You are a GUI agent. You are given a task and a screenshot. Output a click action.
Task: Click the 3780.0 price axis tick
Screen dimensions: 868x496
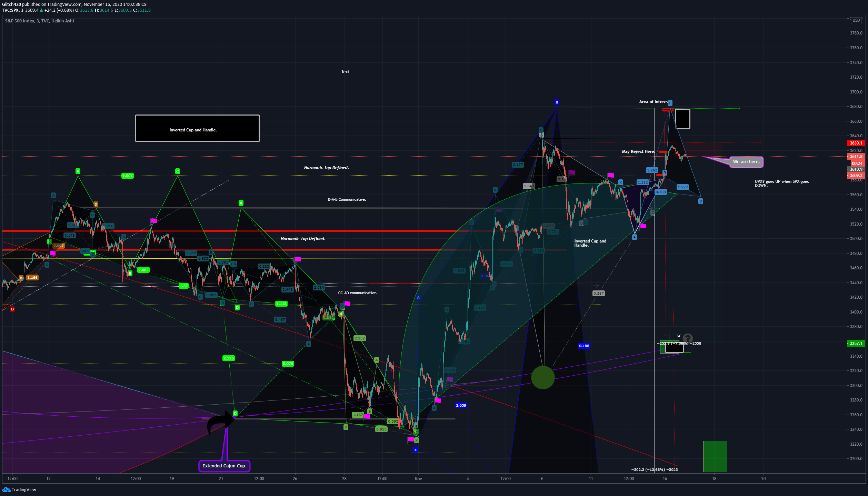pos(856,33)
